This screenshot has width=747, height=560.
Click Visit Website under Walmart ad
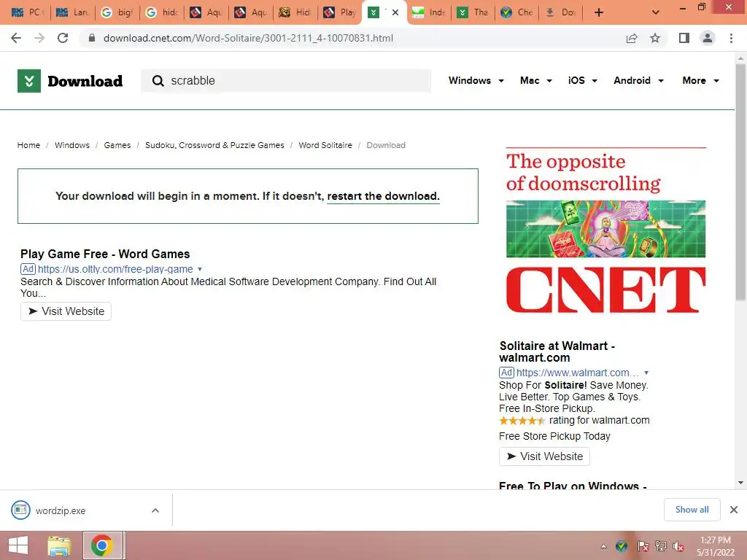[x=544, y=456]
